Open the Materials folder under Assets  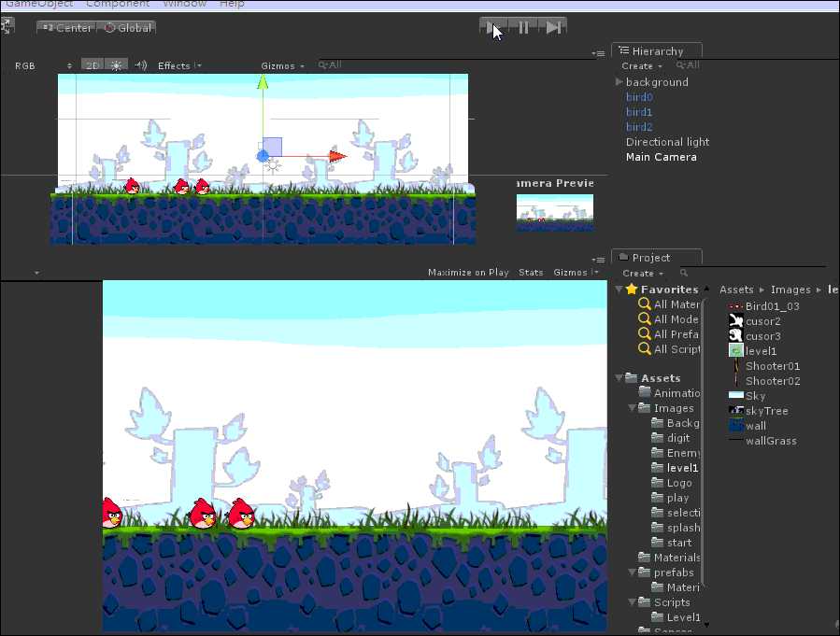670,558
